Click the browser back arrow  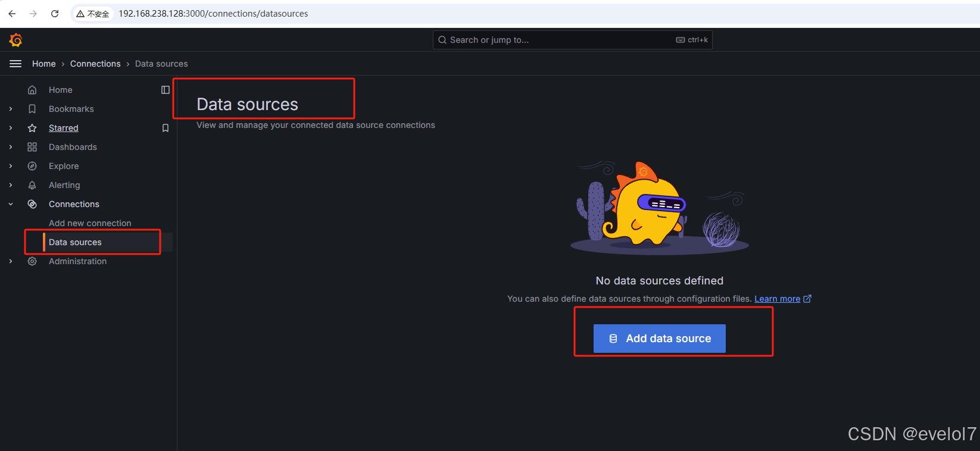(12, 14)
